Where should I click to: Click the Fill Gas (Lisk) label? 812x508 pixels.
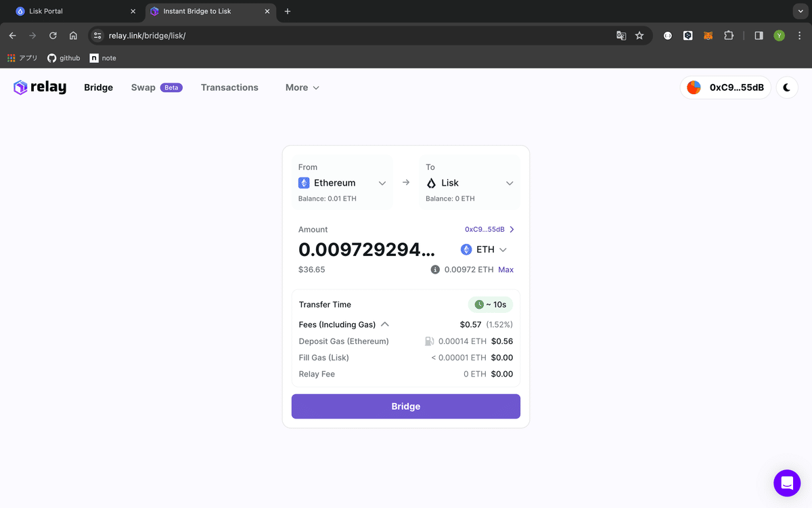323,358
